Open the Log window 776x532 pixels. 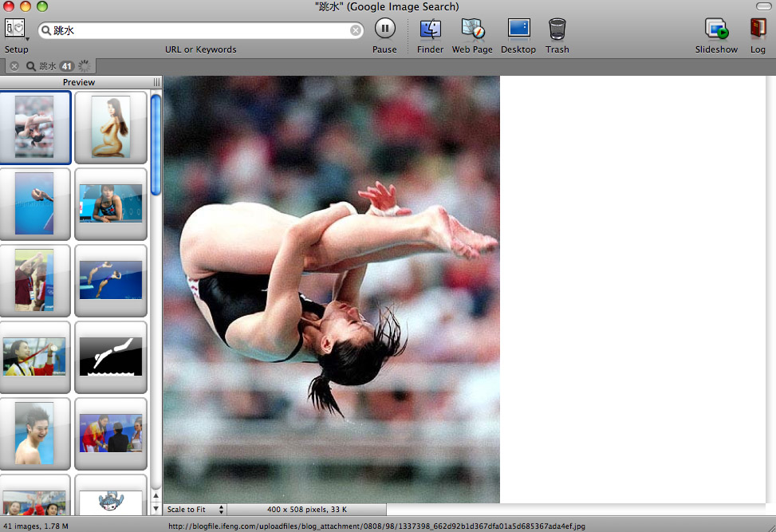click(757, 30)
